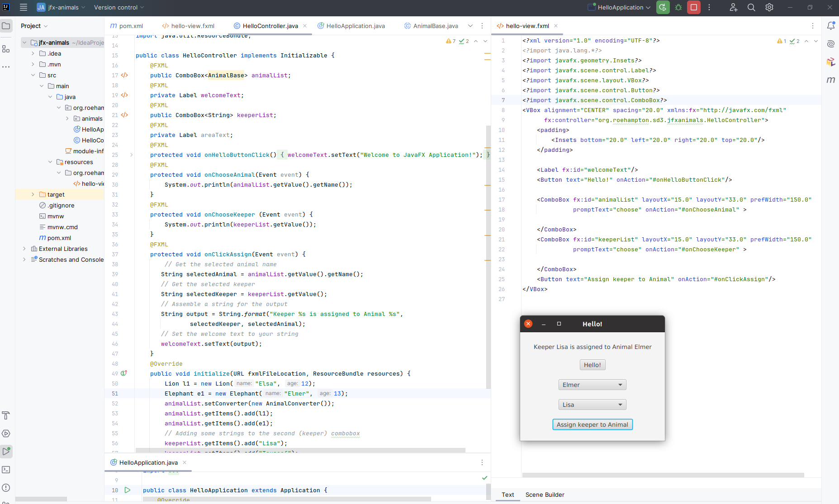This screenshot has height=504, width=839.
Task: Toggle the Project tool window folder icon
Action: tap(6, 26)
